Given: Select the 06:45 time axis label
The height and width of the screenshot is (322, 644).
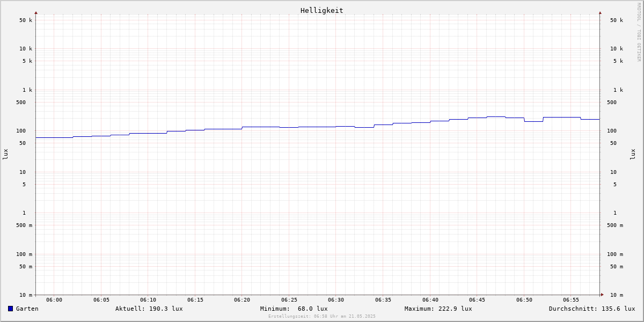Looking at the screenshot, I should coord(477,300).
